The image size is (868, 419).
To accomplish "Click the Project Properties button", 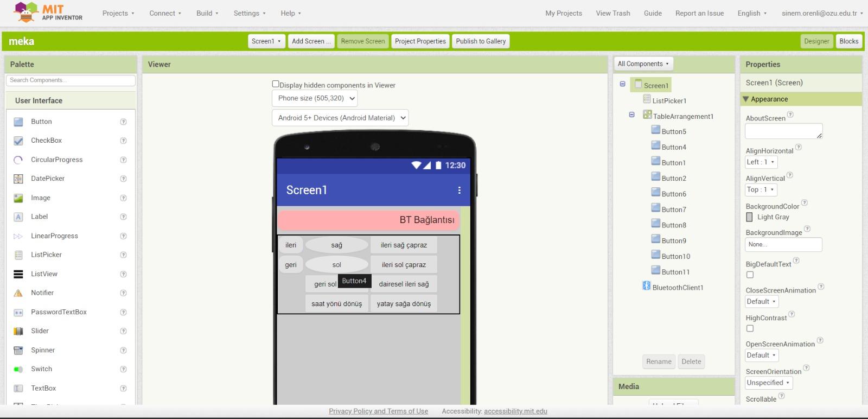I will coord(420,41).
